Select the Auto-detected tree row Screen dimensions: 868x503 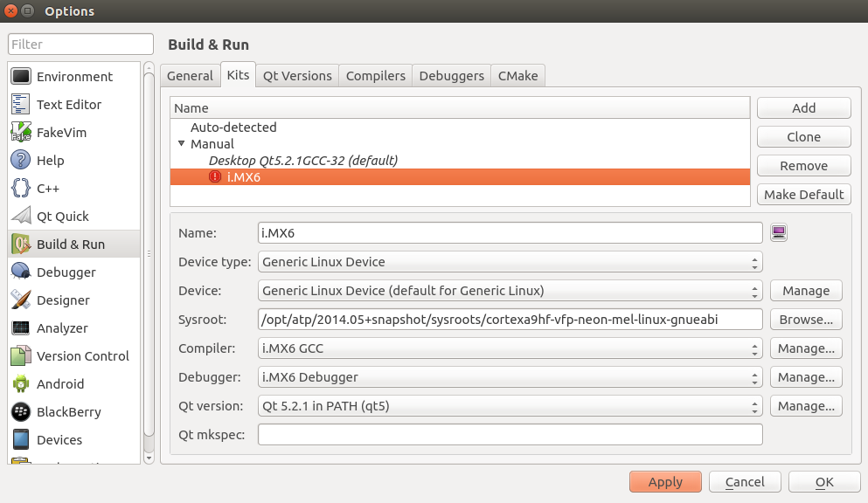[460, 127]
